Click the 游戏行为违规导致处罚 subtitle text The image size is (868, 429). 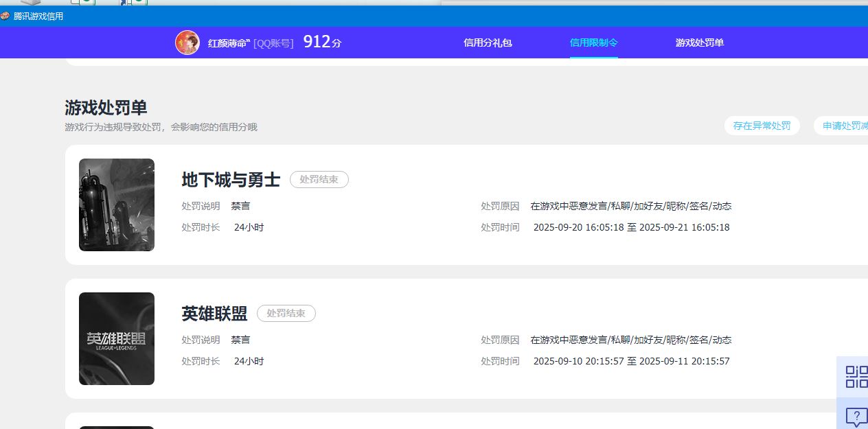tap(161, 127)
